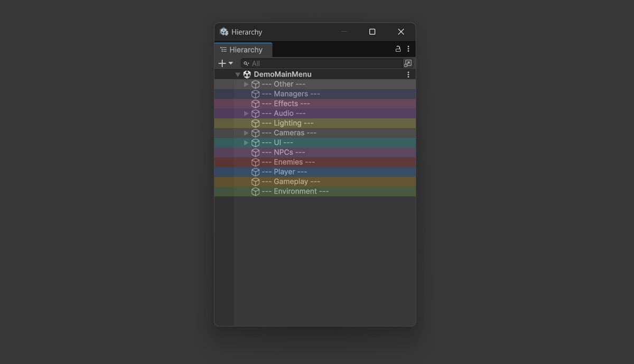Click the cube icon beside Audio
Viewport: 634px width, 364px height.
(x=255, y=114)
